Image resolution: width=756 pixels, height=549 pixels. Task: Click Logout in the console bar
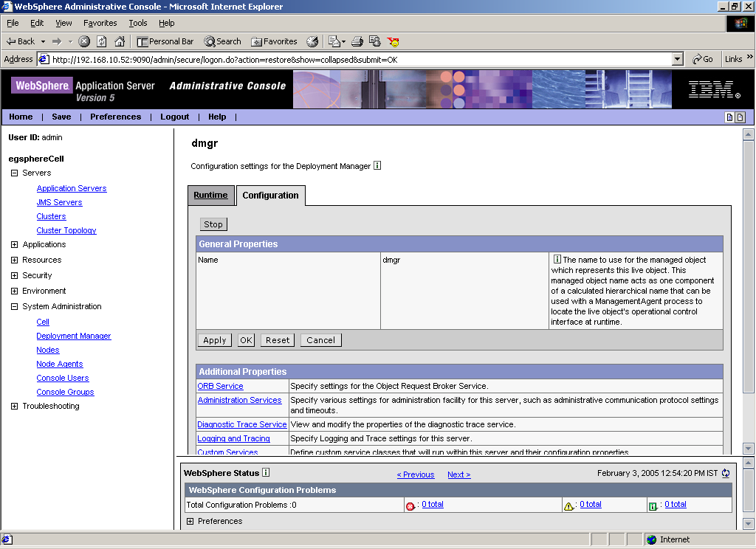174,117
